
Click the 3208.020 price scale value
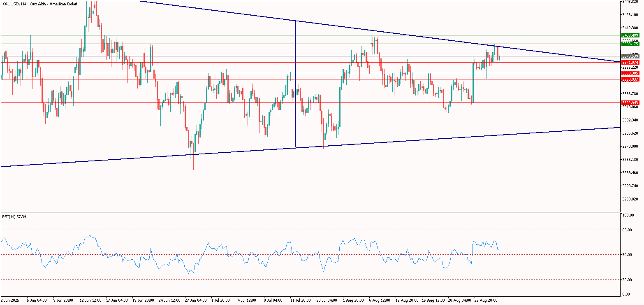click(x=630, y=199)
